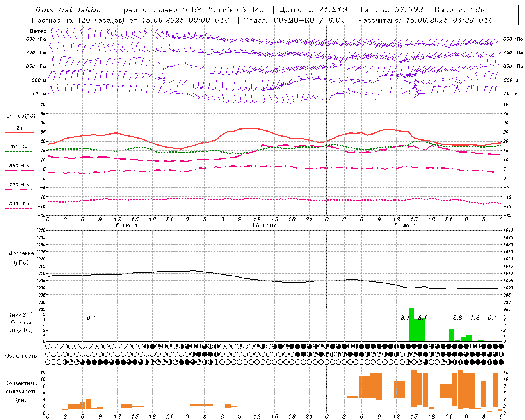The width and height of the screenshot is (525, 420).
Task: Click the dotted pink 500 гПа legend line sample
Action: tap(18, 208)
